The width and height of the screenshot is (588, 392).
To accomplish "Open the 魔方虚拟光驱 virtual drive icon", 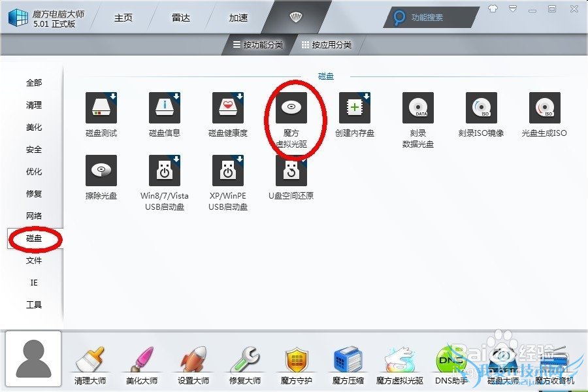I will 291,108.
